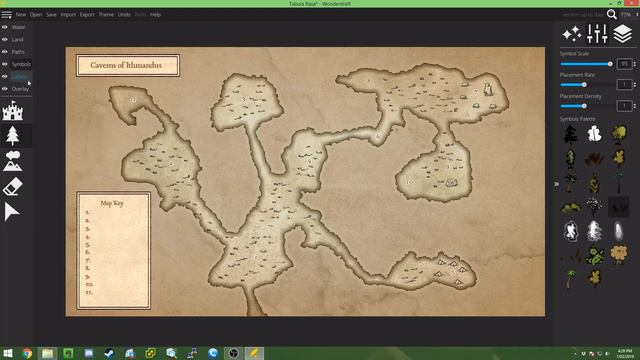This screenshot has width=640, height=360.
Task: Open the Windows Start button
Action: coord(7,353)
